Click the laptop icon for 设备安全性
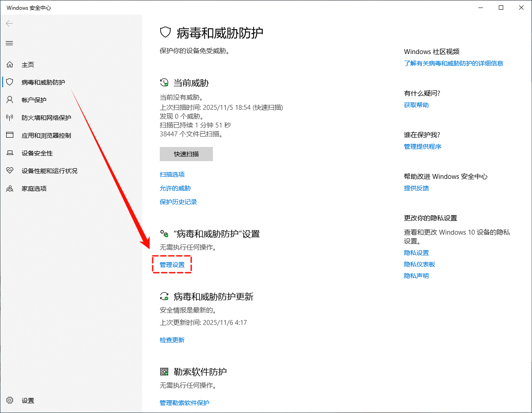This screenshot has width=532, height=413. 9,153
